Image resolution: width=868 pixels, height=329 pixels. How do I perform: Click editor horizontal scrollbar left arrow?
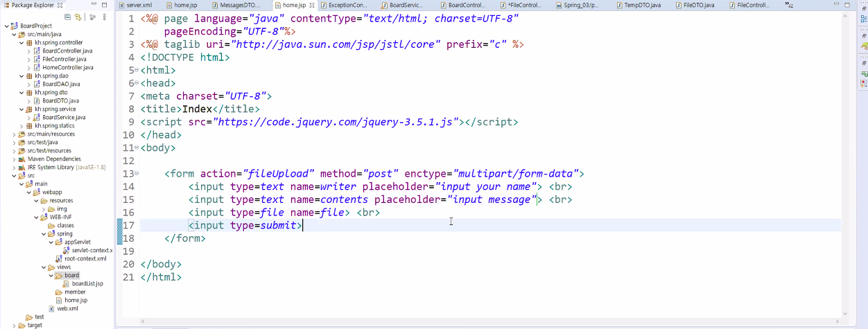pos(144,323)
